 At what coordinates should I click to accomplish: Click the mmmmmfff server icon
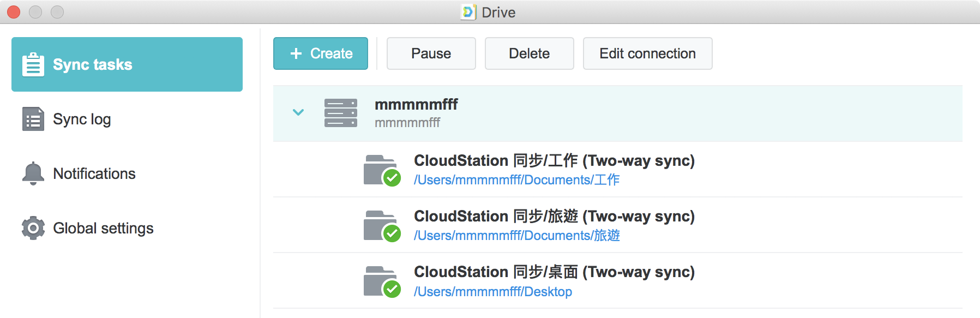340,113
